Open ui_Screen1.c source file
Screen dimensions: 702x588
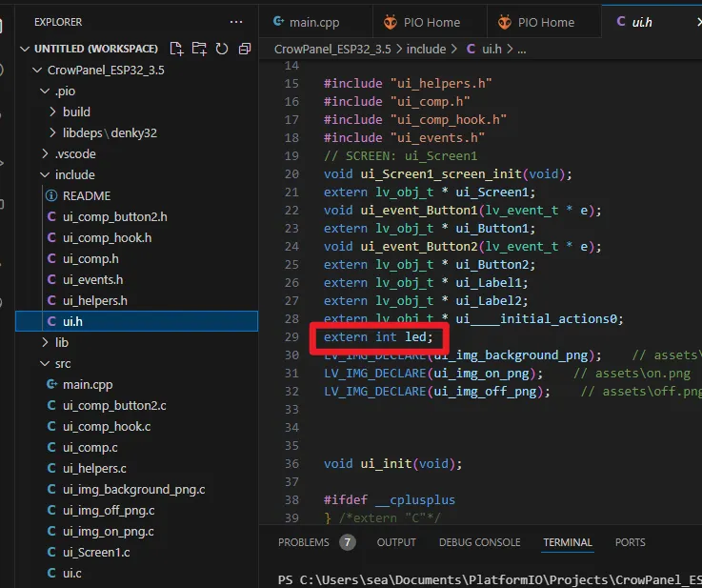[x=96, y=552]
